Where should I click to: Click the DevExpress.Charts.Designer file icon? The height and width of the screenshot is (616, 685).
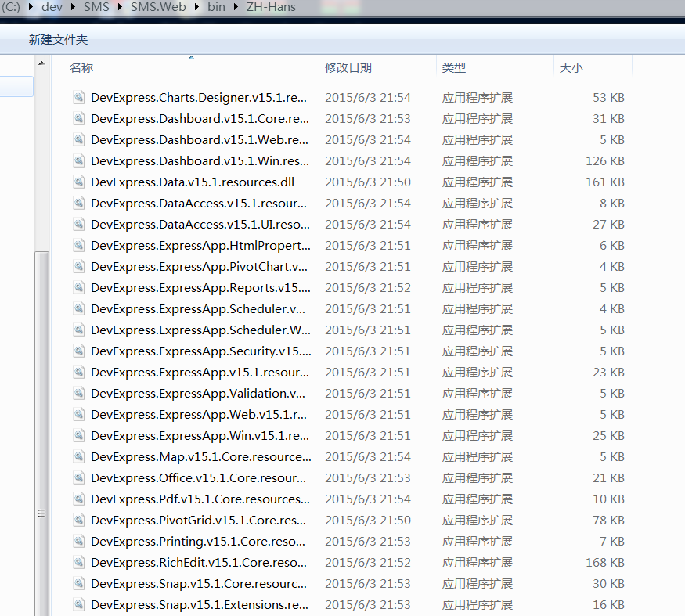coord(78,97)
